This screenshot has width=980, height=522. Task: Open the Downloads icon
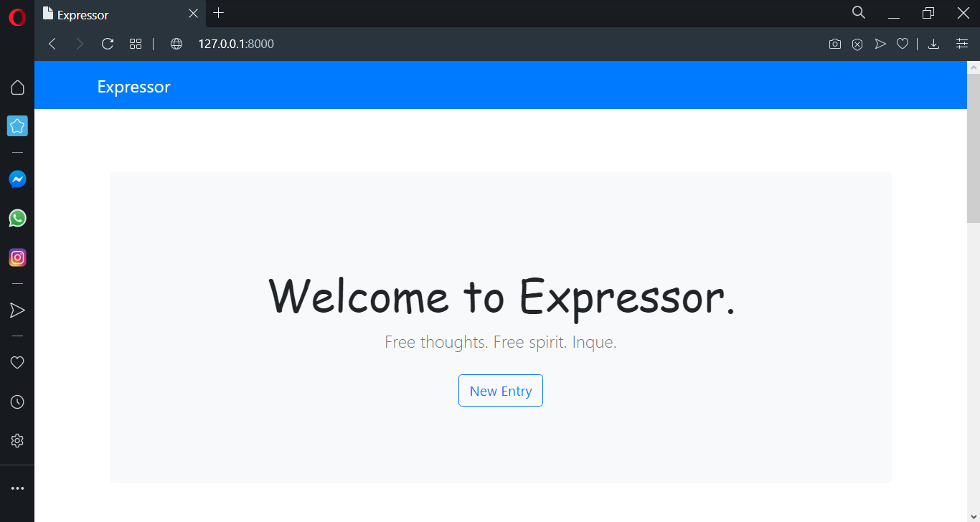pyautogui.click(x=933, y=44)
